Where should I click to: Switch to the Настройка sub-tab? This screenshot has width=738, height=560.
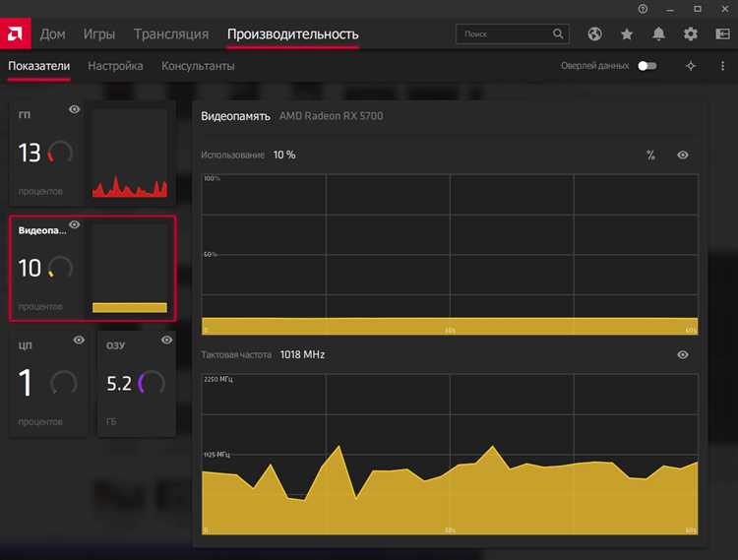point(115,66)
